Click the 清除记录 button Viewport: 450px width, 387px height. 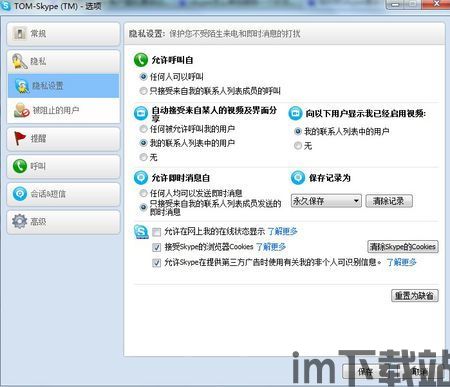389,201
